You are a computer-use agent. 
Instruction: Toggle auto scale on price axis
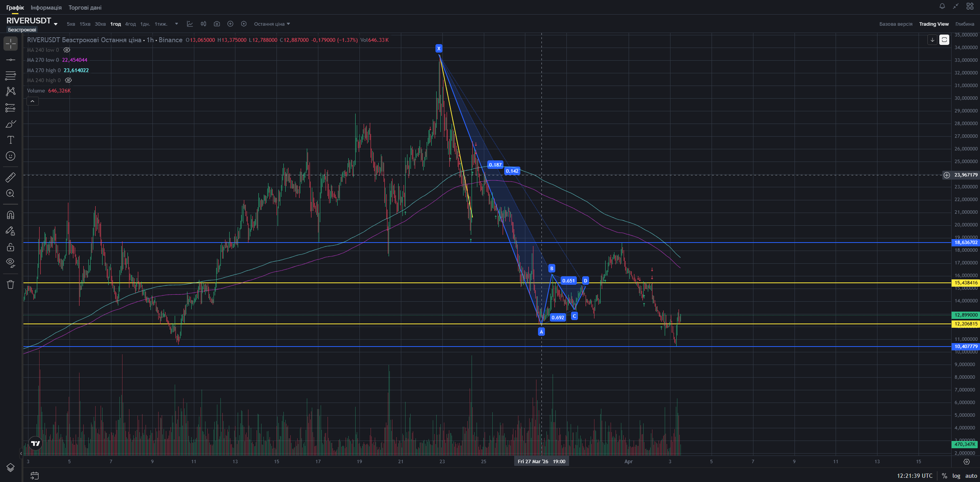[971, 476]
